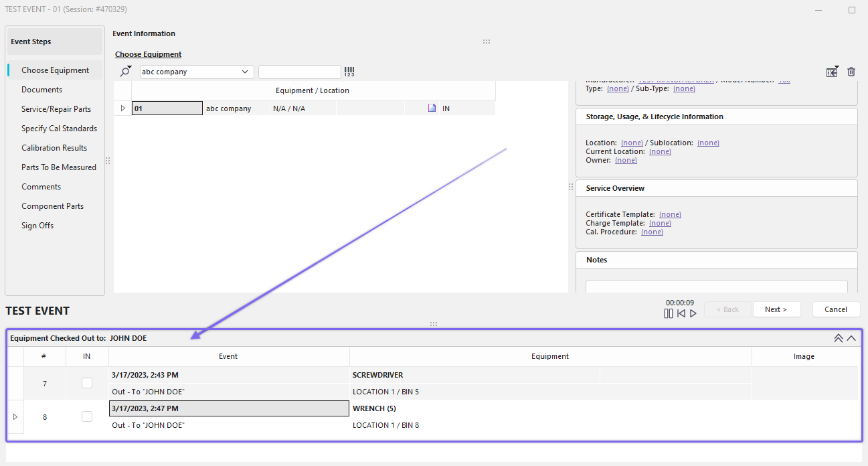The height and width of the screenshot is (466, 868).
Task: Go to Calibration Results step
Action: pyautogui.click(x=54, y=148)
